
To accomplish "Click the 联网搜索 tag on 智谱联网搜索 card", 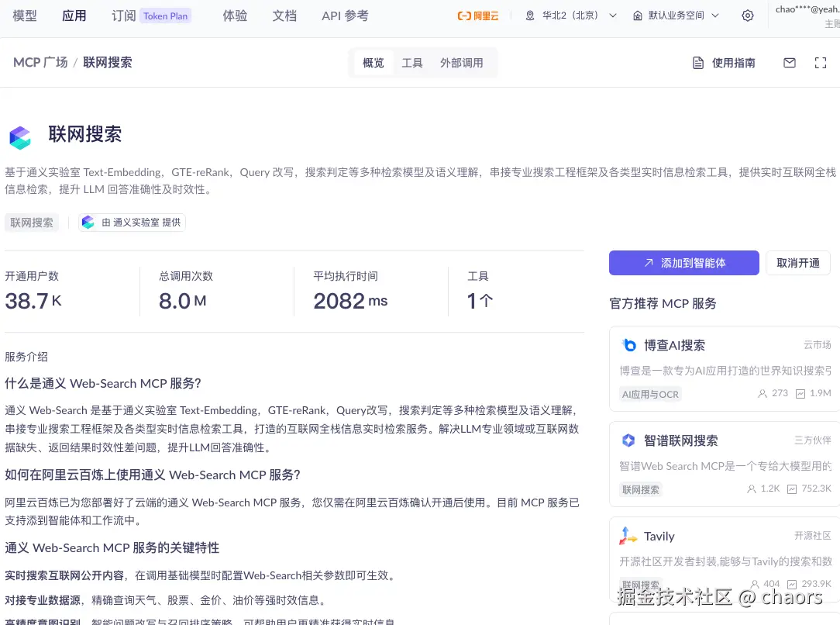I will point(641,489).
